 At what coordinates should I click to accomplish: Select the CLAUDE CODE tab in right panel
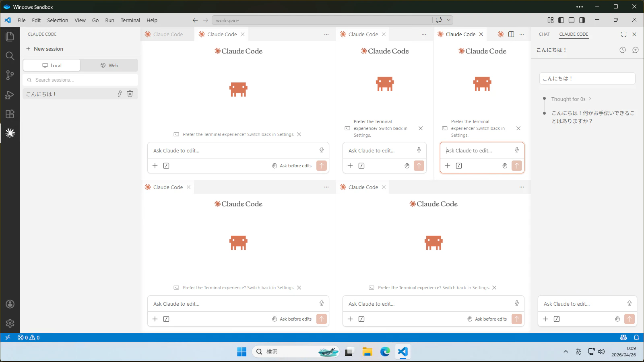(574, 34)
